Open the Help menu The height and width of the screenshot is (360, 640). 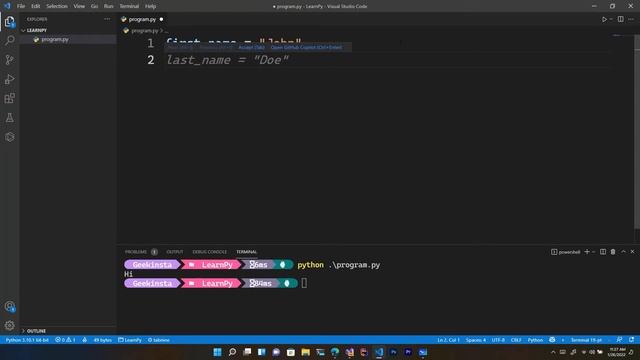click(150, 6)
